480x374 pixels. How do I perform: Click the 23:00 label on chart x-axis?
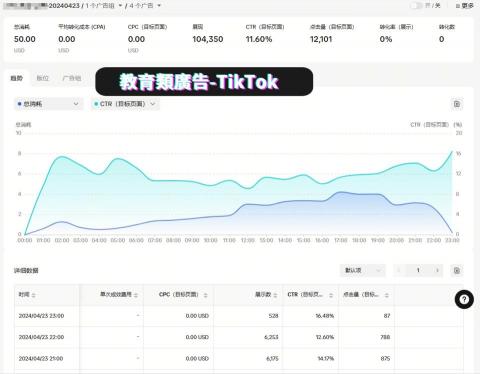click(x=452, y=240)
